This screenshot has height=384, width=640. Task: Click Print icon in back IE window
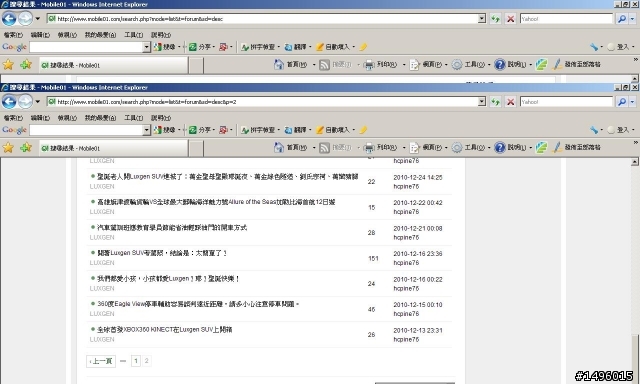click(369, 64)
